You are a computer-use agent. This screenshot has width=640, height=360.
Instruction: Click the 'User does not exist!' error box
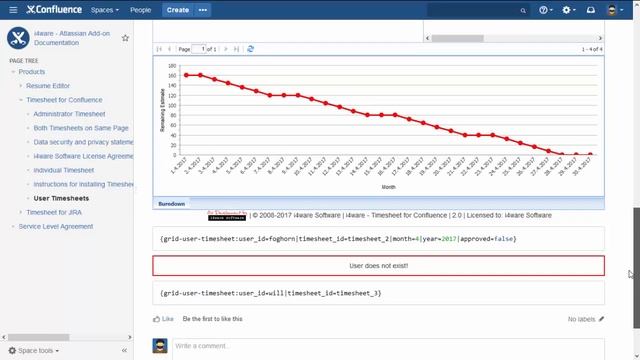[378, 266]
